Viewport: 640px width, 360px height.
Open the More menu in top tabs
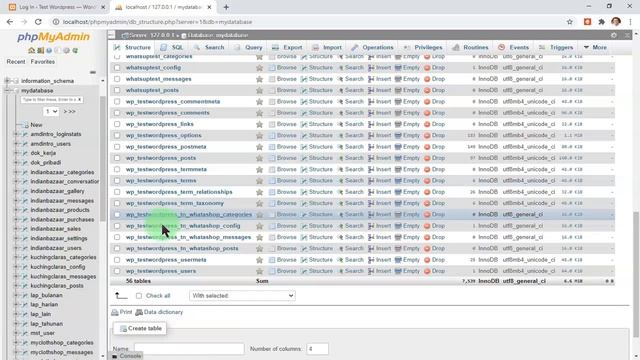(x=596, y=47)
